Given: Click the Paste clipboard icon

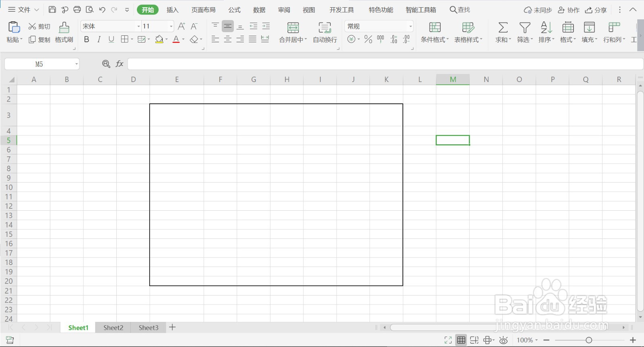Looking at the screenshot, I should coord(14,27).
